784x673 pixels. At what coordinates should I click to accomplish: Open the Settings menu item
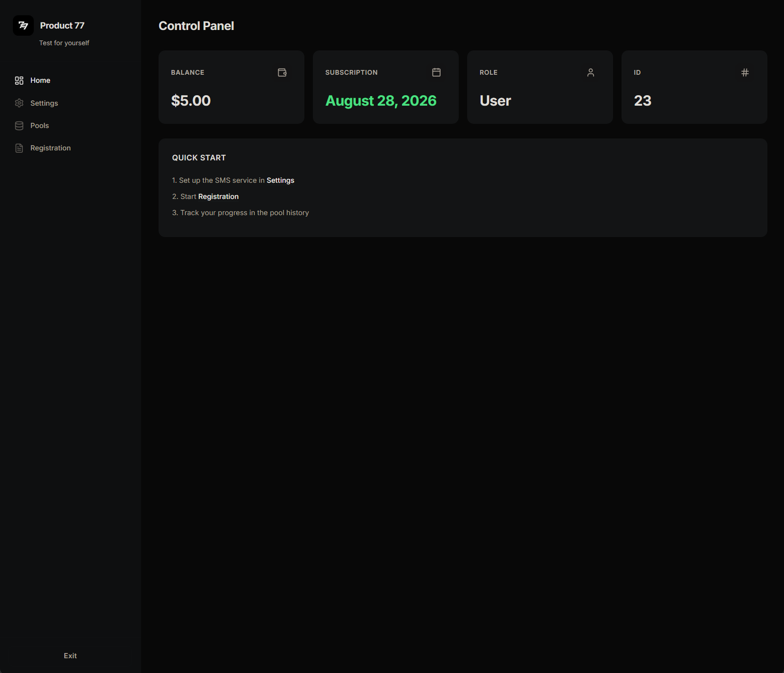click(x=70, y=103)
